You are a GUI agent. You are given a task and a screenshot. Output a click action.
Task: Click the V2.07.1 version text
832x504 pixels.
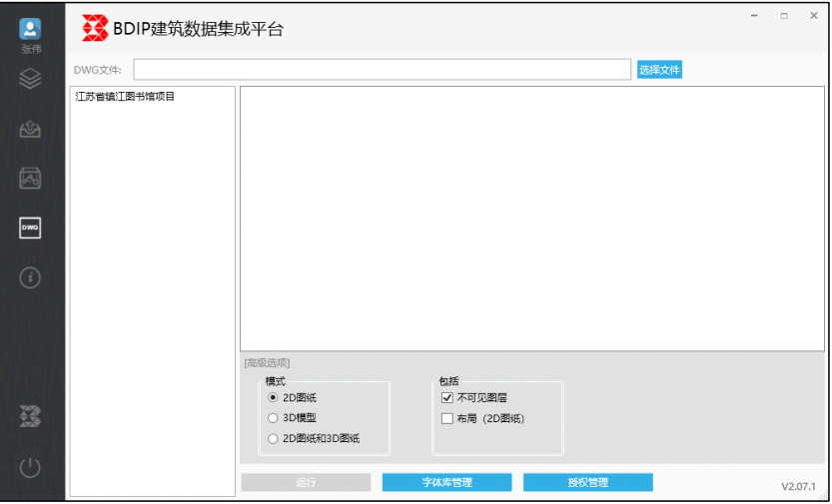pos(799,486)
